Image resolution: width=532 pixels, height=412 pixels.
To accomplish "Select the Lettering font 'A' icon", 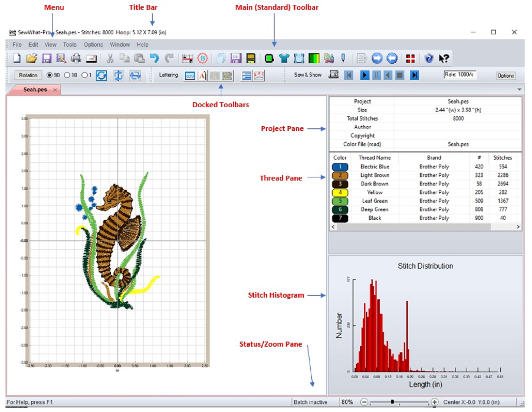I will (202, 76).
